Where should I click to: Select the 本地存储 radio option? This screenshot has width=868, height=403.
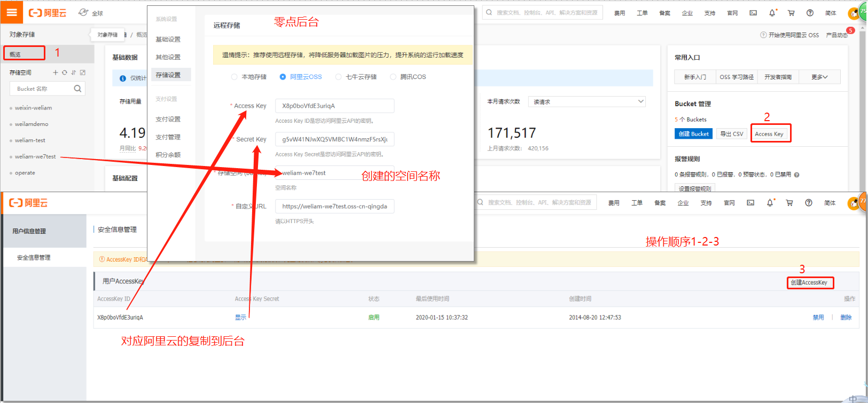tap(234, 77)
